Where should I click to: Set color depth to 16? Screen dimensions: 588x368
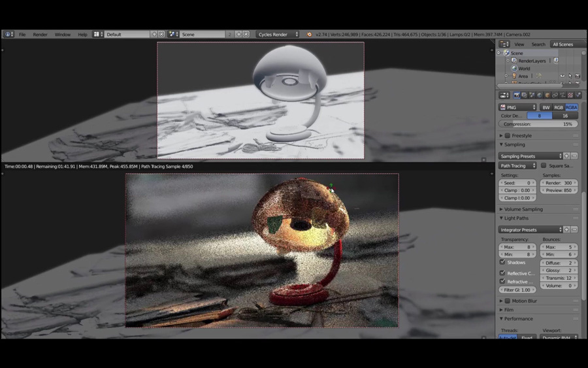[565, 116]
